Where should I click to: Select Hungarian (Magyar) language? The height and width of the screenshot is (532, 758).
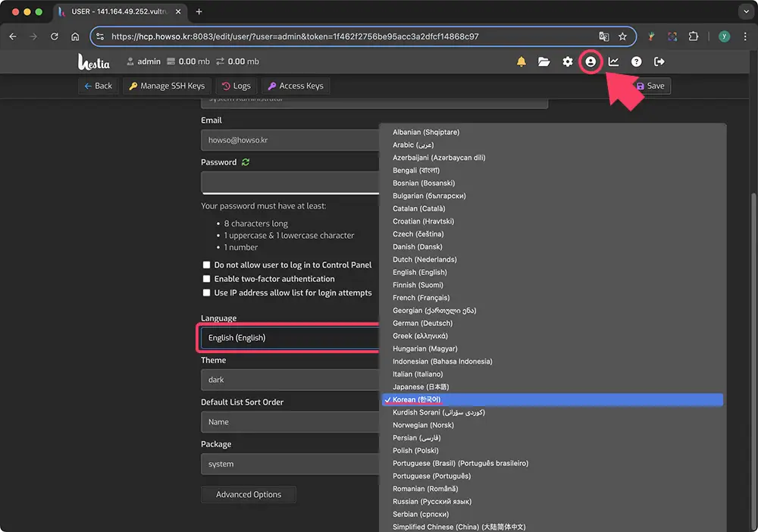click(552, 349)
